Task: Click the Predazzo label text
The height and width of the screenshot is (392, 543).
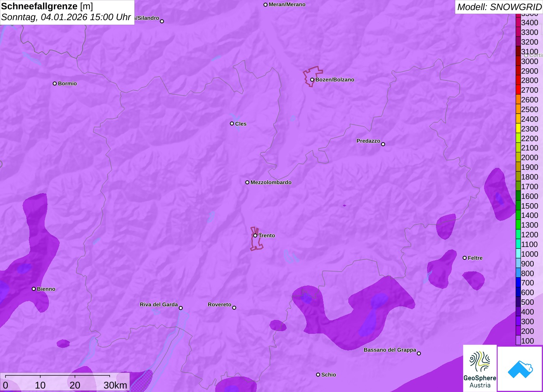Action: coord(368,141)
